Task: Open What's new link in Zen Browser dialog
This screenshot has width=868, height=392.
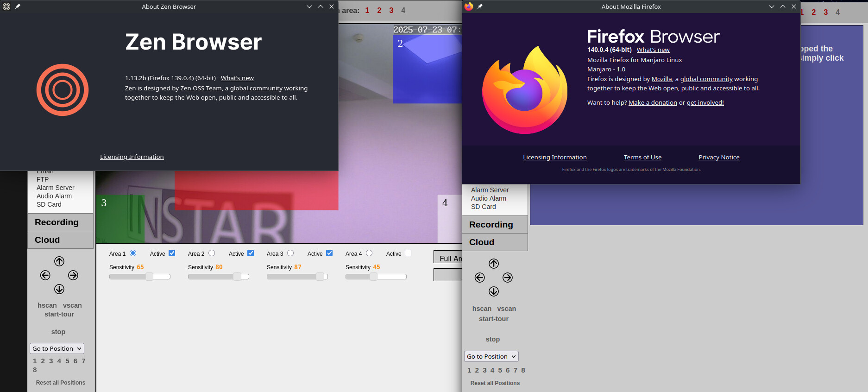Action: click(237, 78)
